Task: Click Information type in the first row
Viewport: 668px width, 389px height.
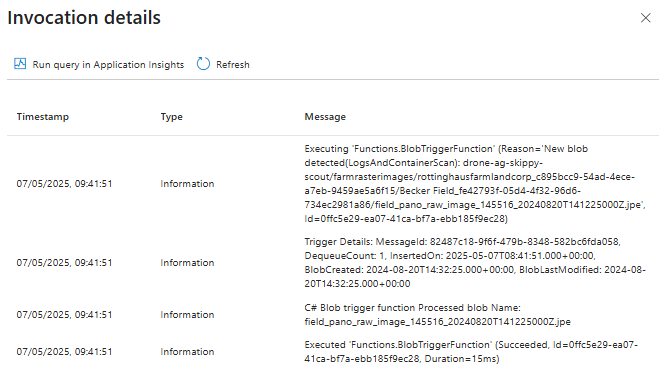Action: click(187, 184)
